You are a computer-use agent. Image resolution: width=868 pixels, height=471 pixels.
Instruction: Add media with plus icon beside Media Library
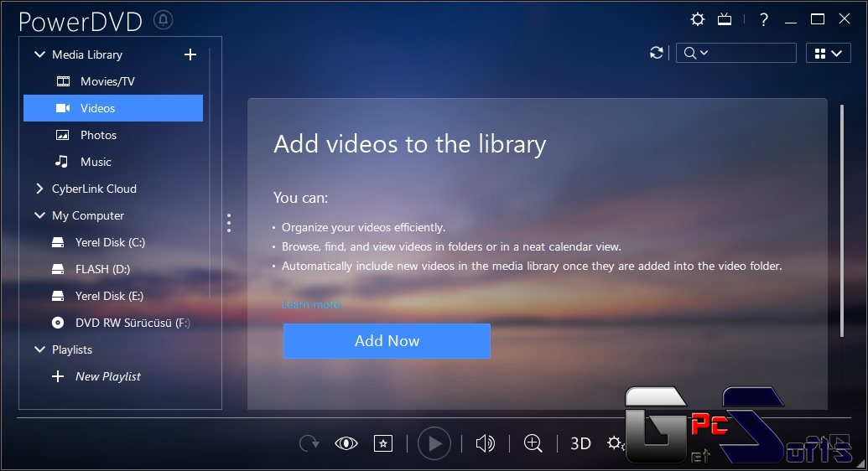click(190, 54)
